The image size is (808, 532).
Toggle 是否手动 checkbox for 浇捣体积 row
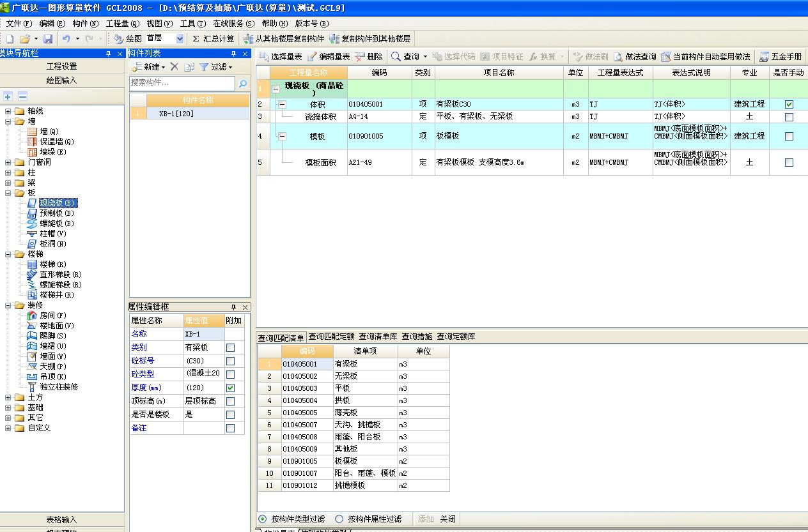789,117
